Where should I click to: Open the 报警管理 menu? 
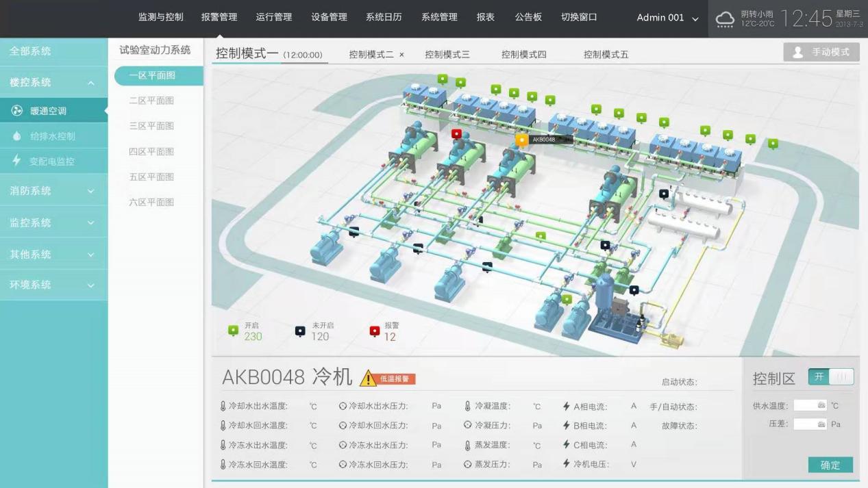219,17
